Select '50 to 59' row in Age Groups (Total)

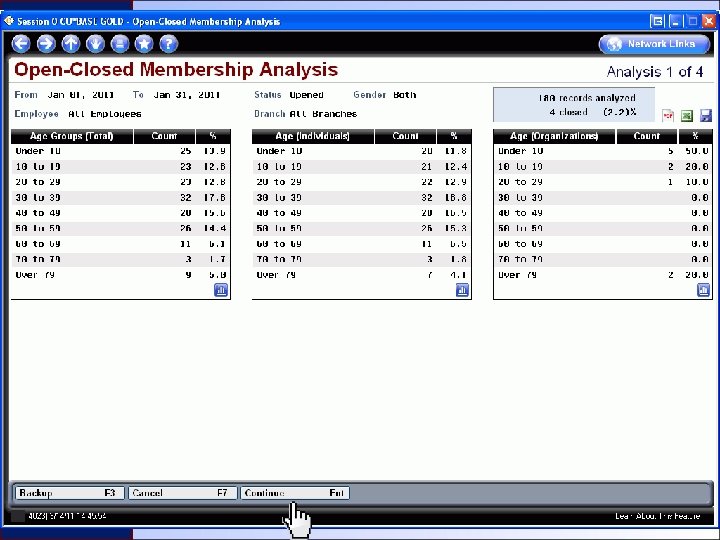(121, 229)
